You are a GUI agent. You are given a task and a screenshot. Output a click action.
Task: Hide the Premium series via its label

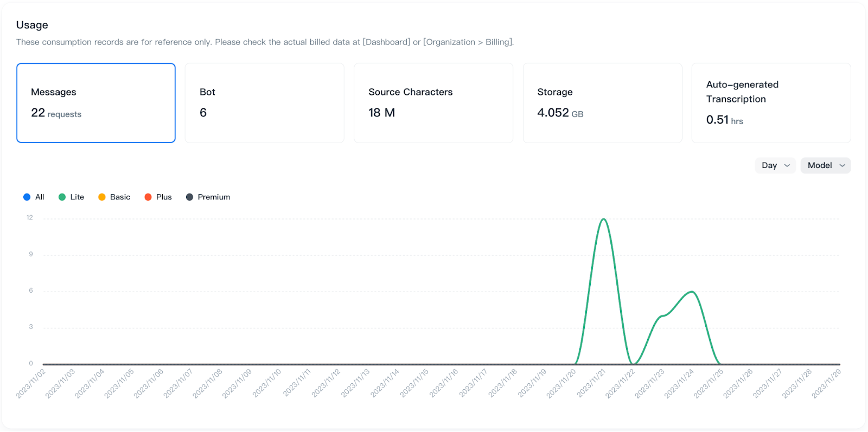(214, 197)
